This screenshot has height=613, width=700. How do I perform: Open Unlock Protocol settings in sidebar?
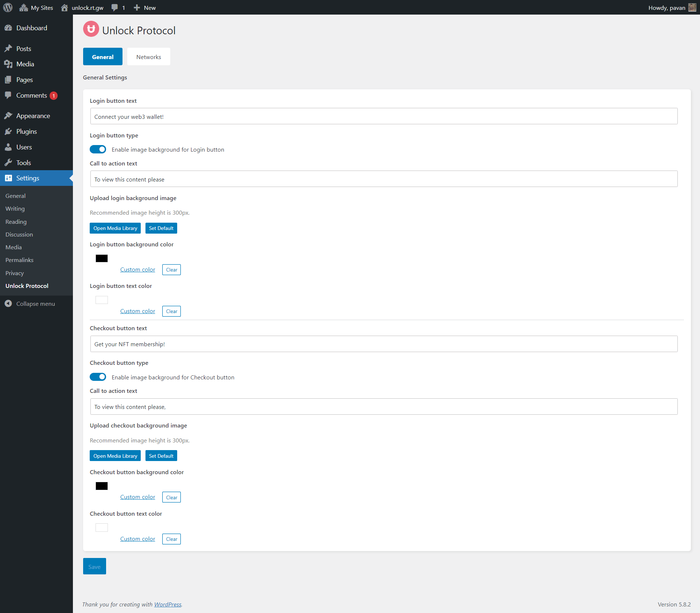point(27,286)
